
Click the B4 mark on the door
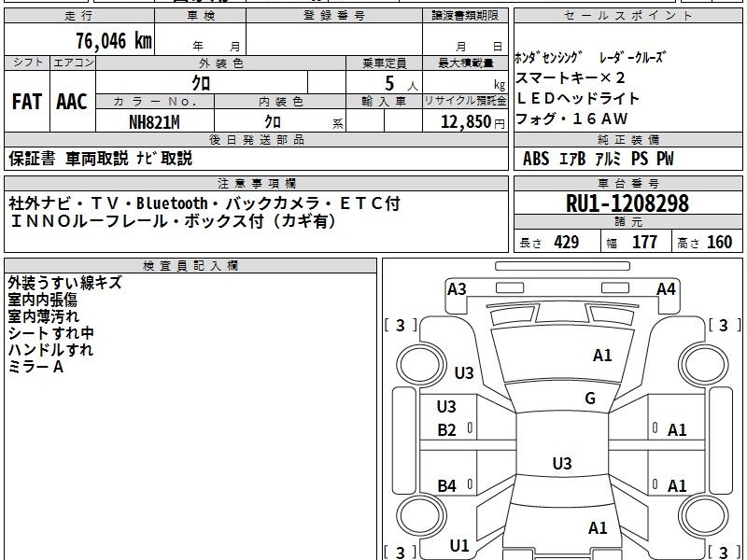[x=447, y=486]
